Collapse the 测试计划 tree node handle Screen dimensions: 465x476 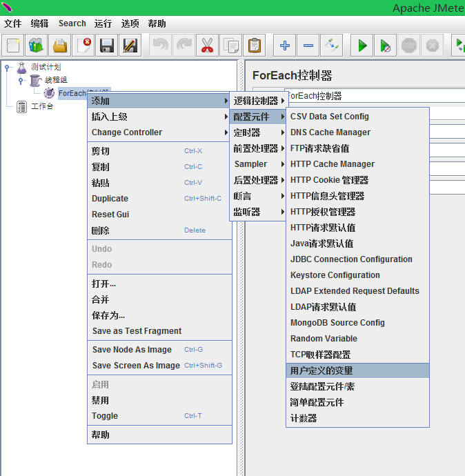click(7, 68)
